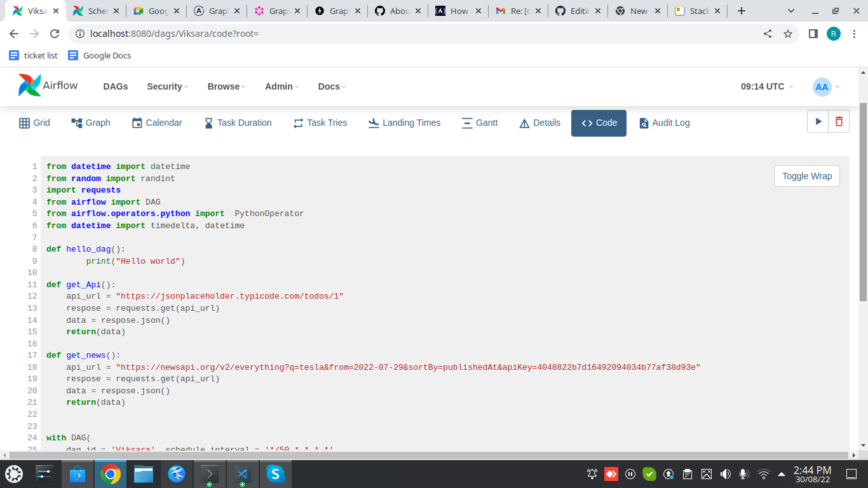Open the volume control in system tray
This screenshot has width=868, height=488.
point(725,474)
